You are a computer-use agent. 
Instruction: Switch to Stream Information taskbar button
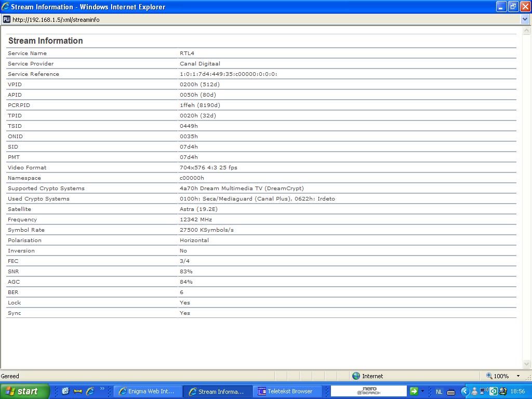pos(218,391)
